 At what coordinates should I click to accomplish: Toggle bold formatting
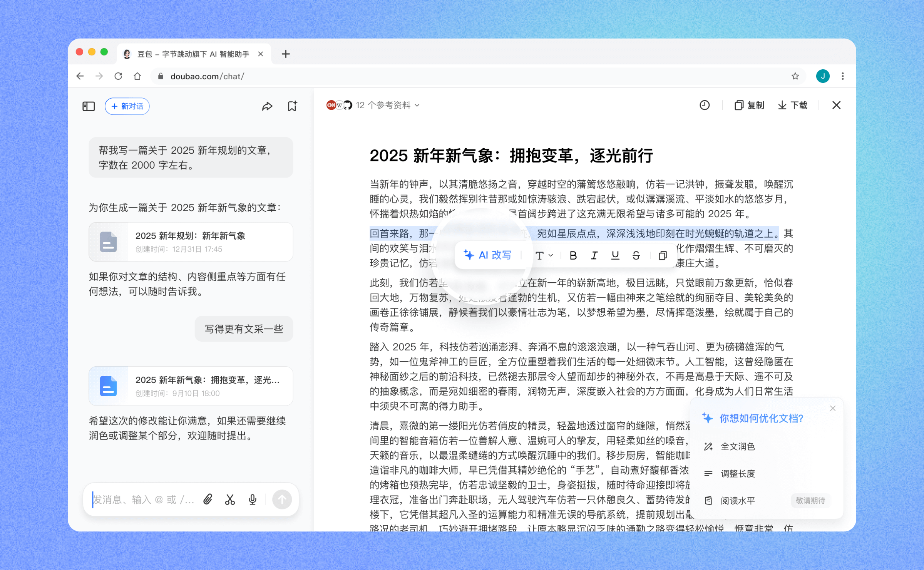(x=573, y=255)
